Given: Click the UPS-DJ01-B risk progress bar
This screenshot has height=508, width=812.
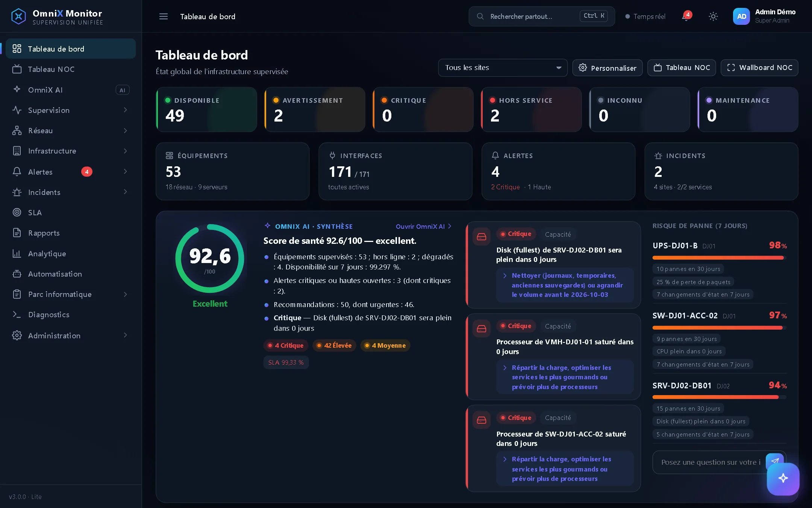Looking at the screenshot, I should click(720, 258).
